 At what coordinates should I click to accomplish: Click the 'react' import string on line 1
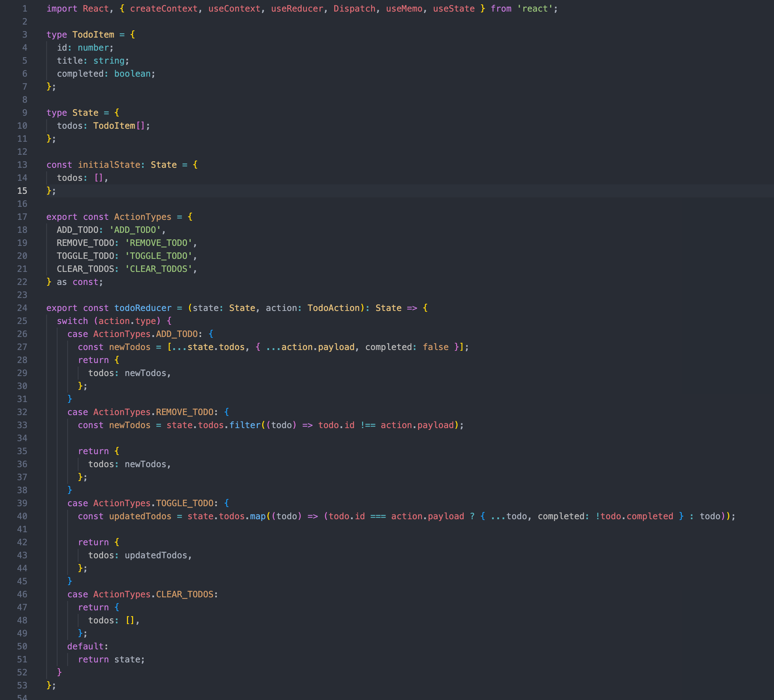(x=535, y=8)
